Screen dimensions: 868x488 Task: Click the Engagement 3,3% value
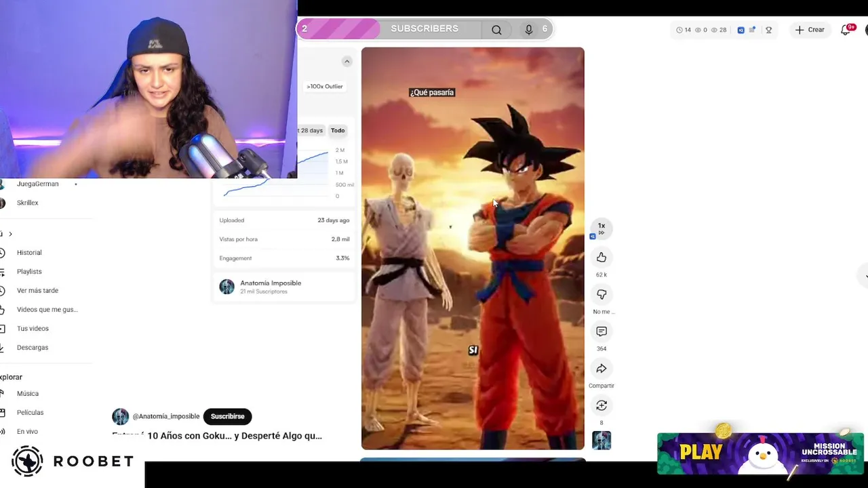point(342,258)
